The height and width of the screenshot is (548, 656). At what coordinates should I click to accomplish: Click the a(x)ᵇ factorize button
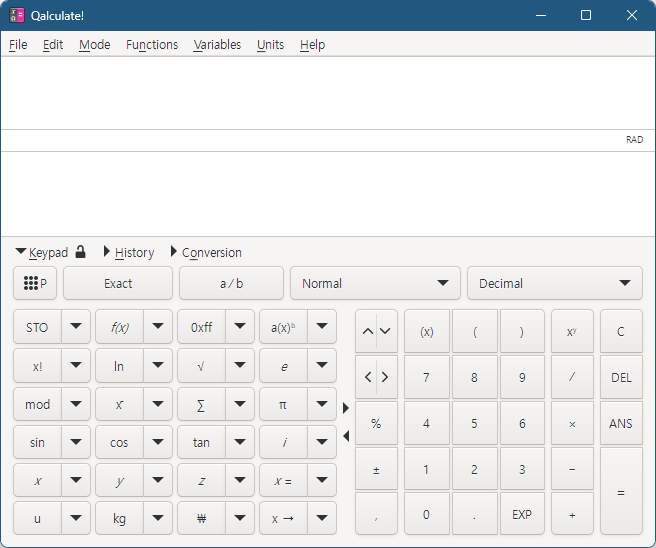(x=283, y=327)
